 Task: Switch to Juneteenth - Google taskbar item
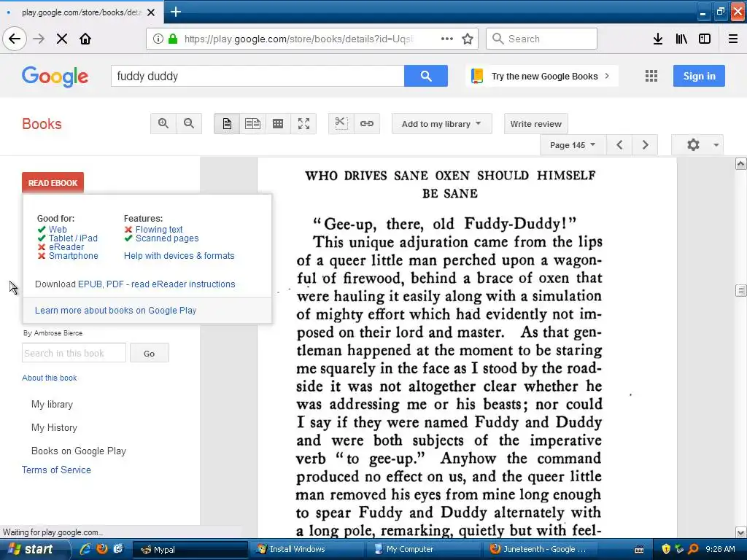pyautogui.click(x=541, y=550)
